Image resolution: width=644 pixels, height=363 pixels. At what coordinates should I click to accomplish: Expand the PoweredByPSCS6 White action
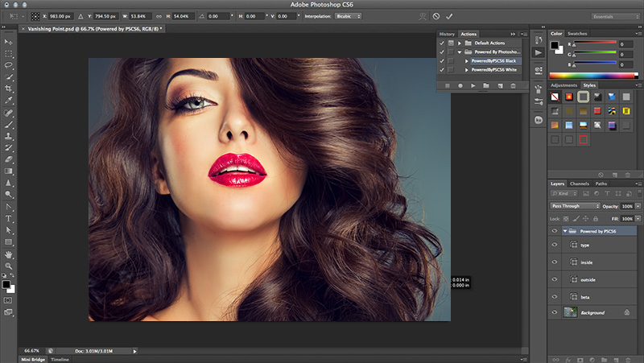(467, 70)
